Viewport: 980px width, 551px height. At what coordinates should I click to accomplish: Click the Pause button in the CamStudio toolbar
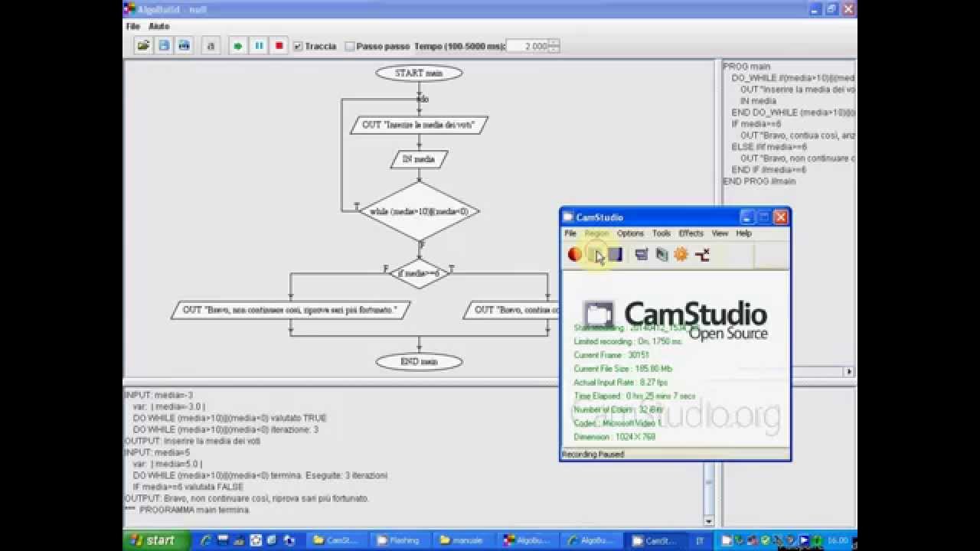[x=595, y=255]
